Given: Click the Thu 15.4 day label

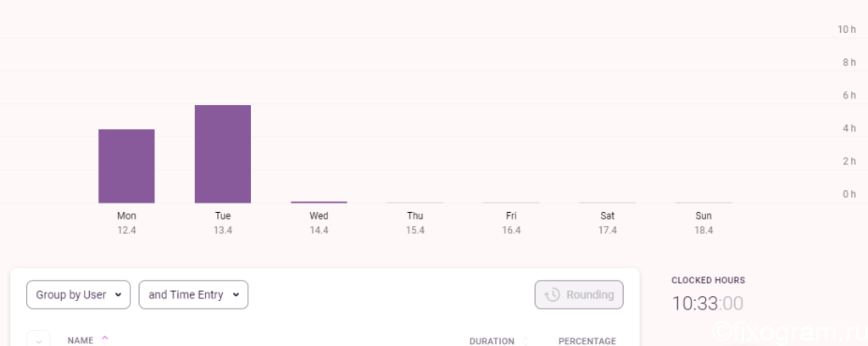Looking at the screenshot, I should pos(415,222).
